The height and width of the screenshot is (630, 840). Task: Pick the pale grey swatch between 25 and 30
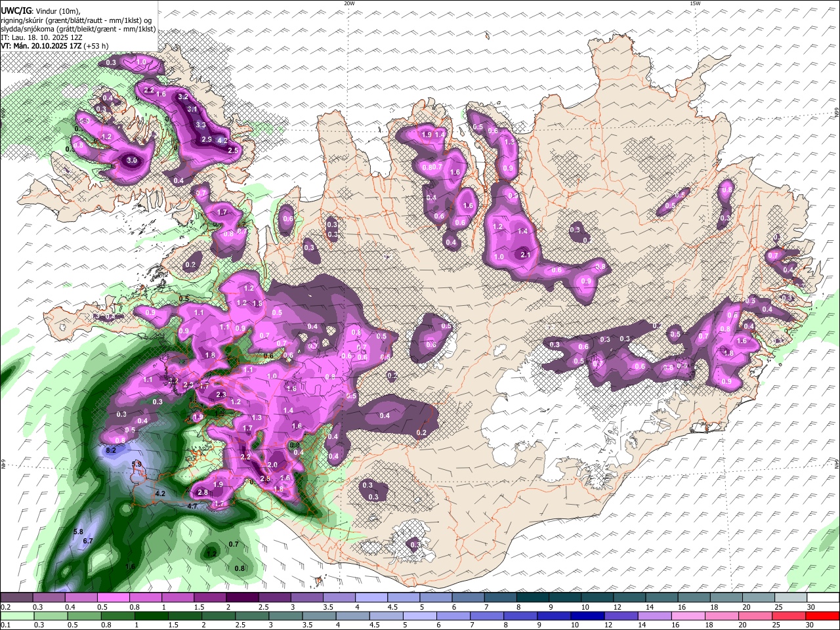tap(791, 598)
